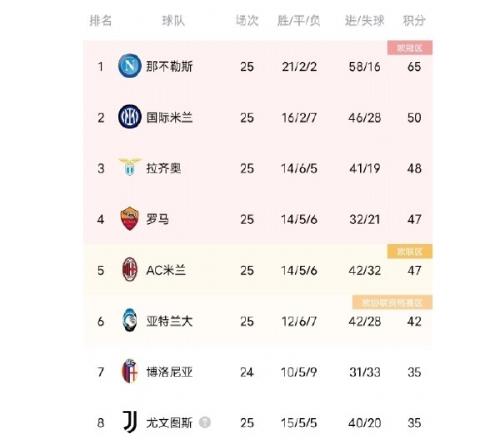Click the orange Europa League zone tag
500x440 pixels.
click(410, 251)
